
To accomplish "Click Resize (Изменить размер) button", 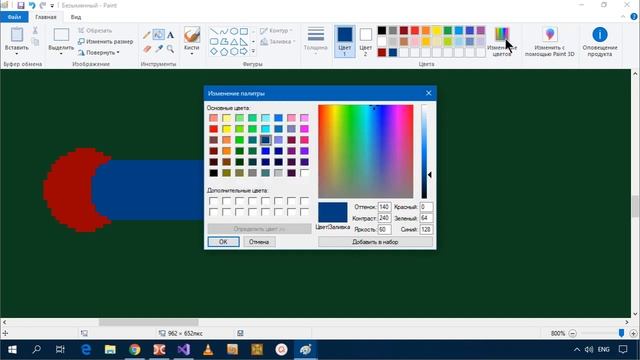I will click(x=105, y=42).
